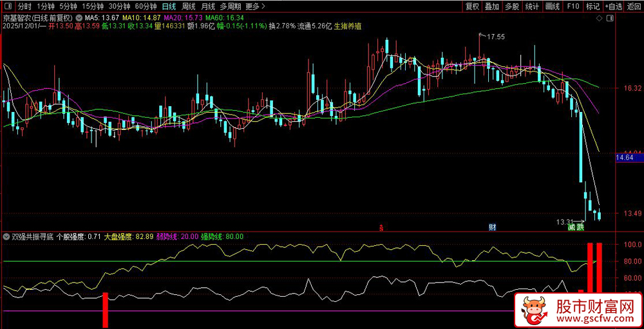Click the red S marker on chart

click(x=381, y=227)
